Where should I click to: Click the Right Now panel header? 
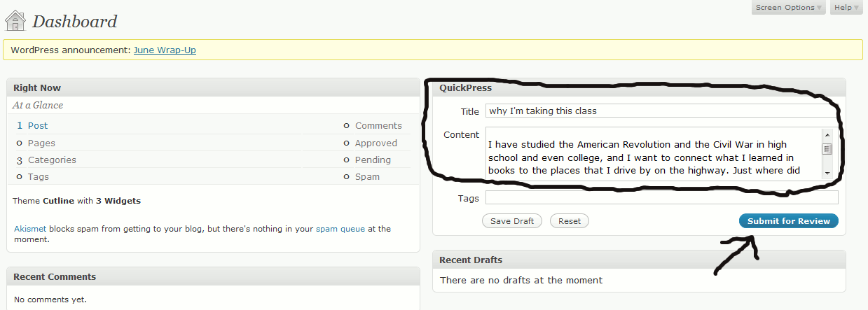213,87
